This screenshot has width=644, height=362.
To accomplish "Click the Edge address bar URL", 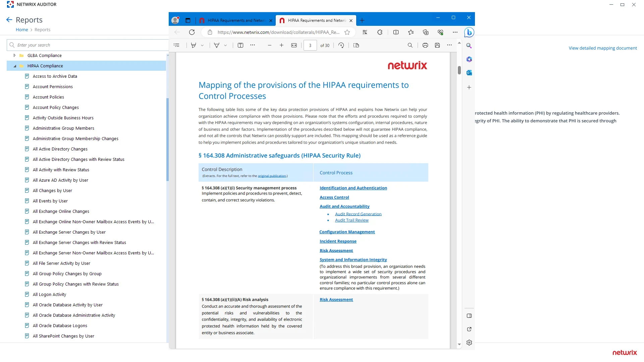I will pyautogui.click(x=278, y=32).
